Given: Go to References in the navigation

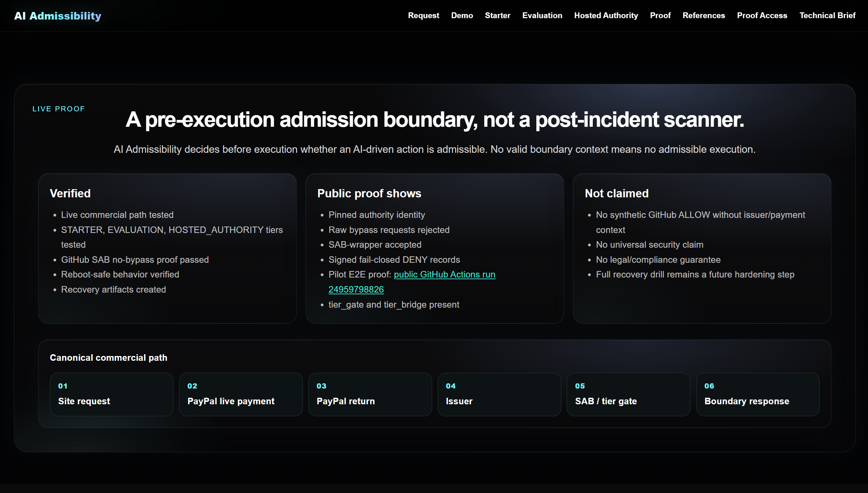Looking at the screenshot, I should (704, 15).
